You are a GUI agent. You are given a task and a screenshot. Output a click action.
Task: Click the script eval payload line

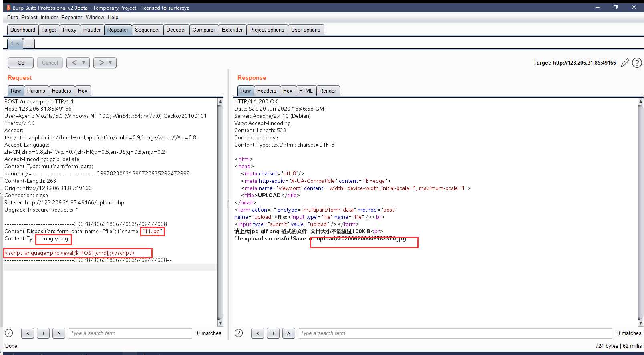click(x=70, y=253)
